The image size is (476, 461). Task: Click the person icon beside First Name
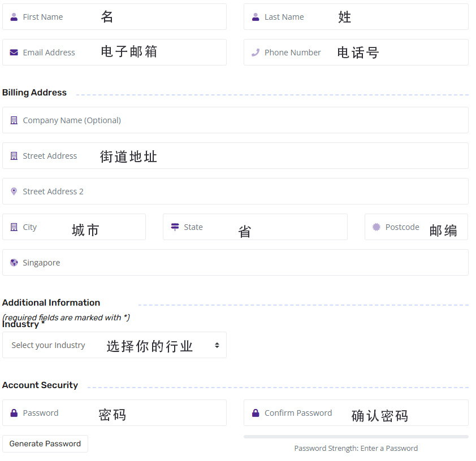(14, 17)
